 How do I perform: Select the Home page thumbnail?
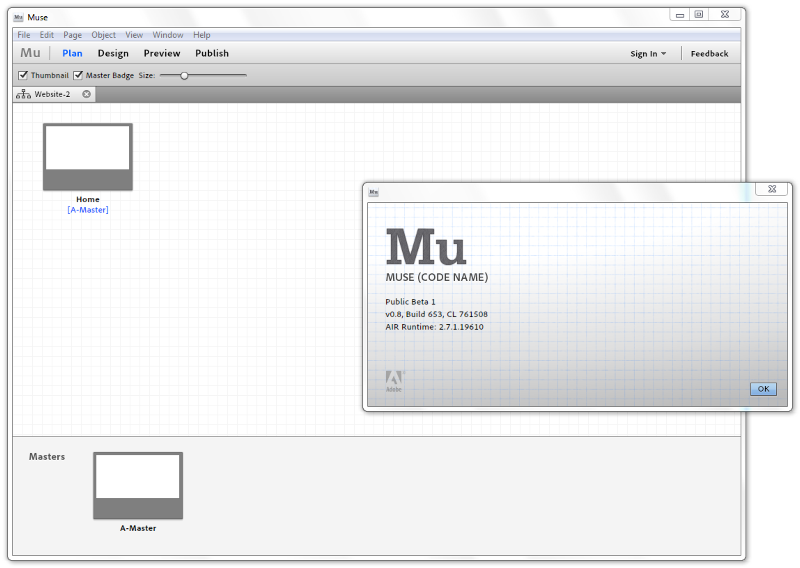pyautogui.click(x=88, y=157)
